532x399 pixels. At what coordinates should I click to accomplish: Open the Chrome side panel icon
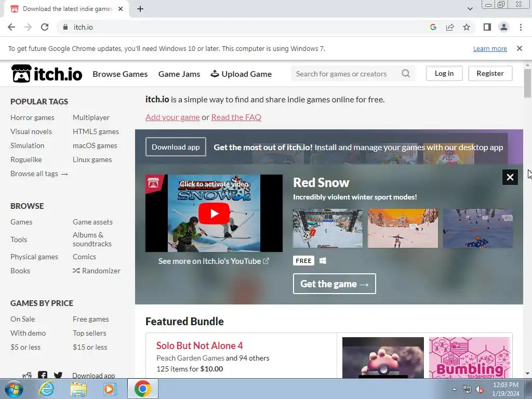[x=487, y=27]
